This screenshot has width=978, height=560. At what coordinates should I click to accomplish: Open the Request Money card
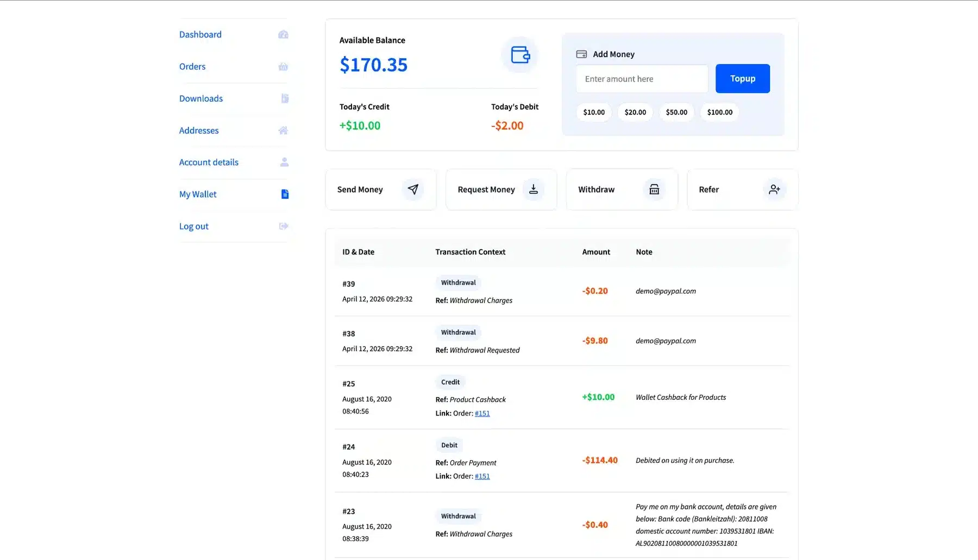pyautogui.click(x=501, y=189)
